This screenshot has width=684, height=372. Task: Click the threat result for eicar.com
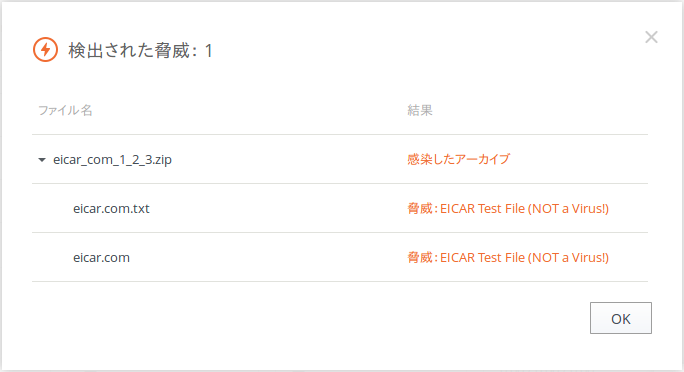(x=508, y=257)
